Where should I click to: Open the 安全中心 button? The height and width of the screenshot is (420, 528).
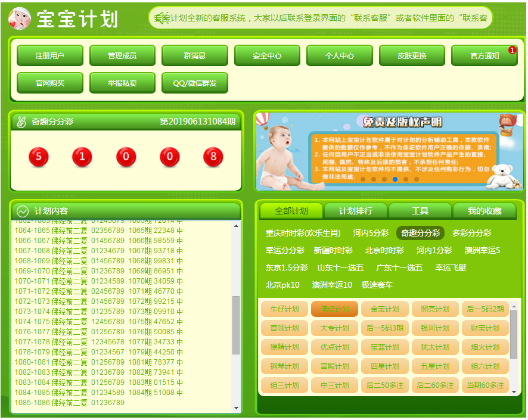(x=267, y=56)
